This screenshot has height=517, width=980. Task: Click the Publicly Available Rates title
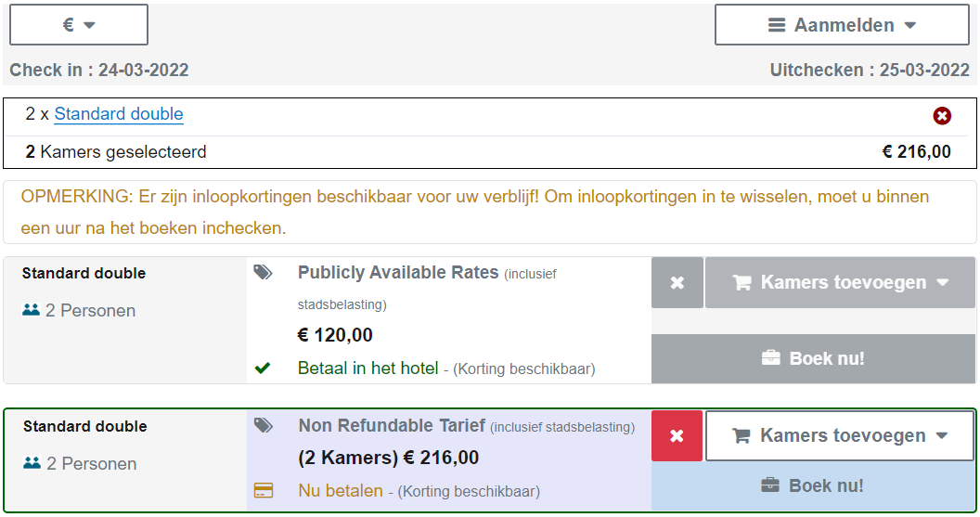[398, 272]
